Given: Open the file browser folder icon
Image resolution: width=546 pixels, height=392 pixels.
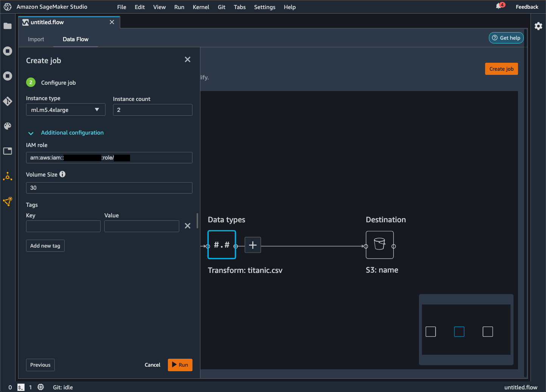Looking at the screenshot, I should click(8, 26).
